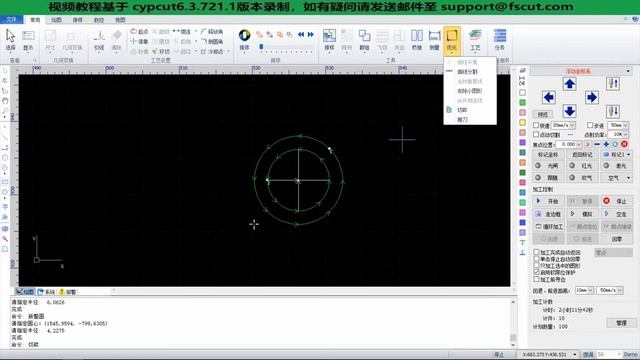Image resolution: width=640 pixels, height=360 pixels.
Task: Open the 50mm step distance dropdown
Action: (x=625, y=125)
